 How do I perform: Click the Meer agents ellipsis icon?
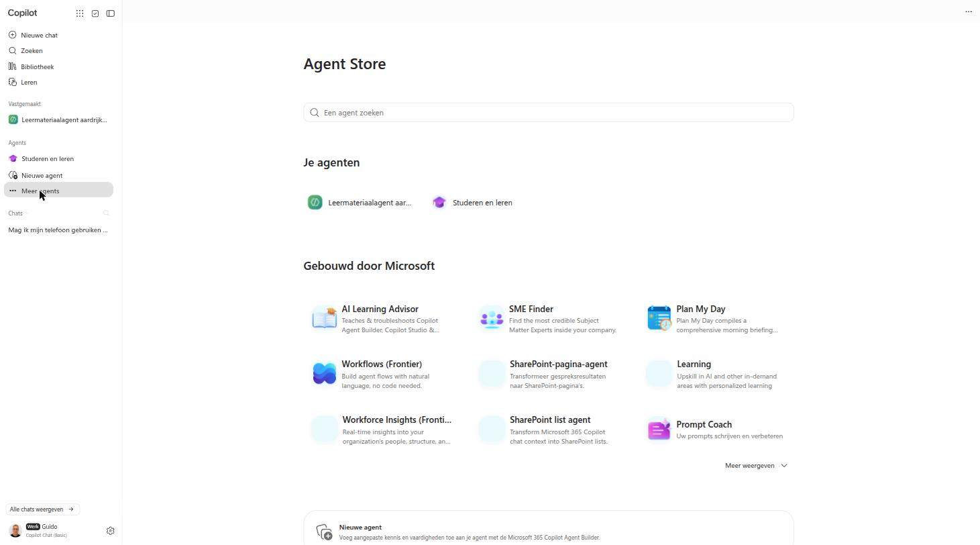(x=13, y=191)
